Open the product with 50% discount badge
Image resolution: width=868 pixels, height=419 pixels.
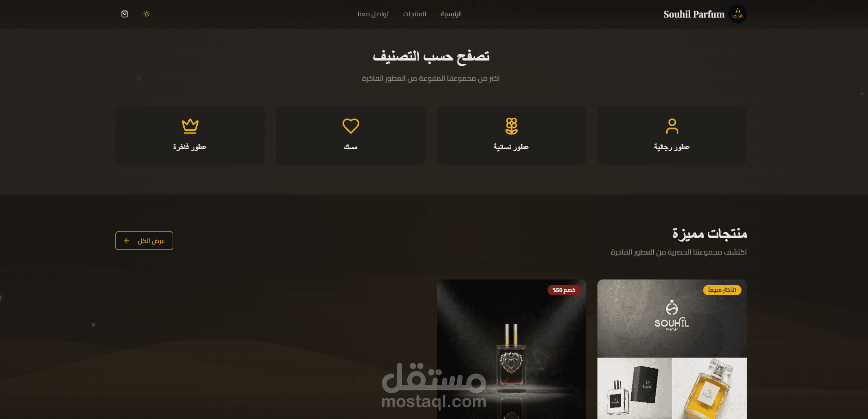click(512, 349)
